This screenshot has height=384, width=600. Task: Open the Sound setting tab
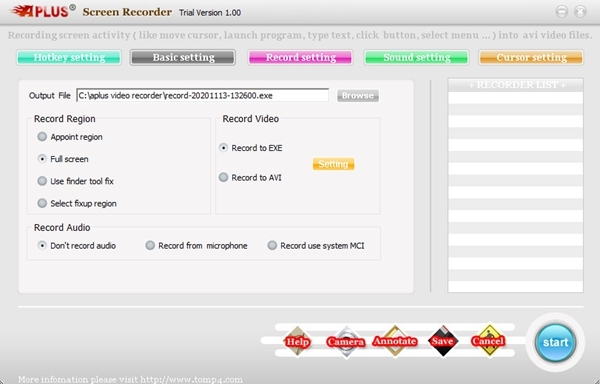coord(417,57)
